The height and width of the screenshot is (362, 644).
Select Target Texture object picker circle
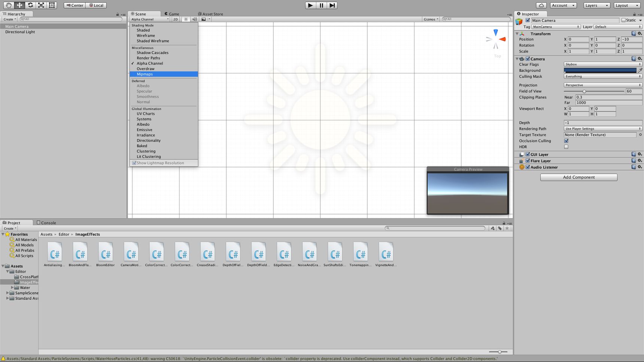[640, 135]
